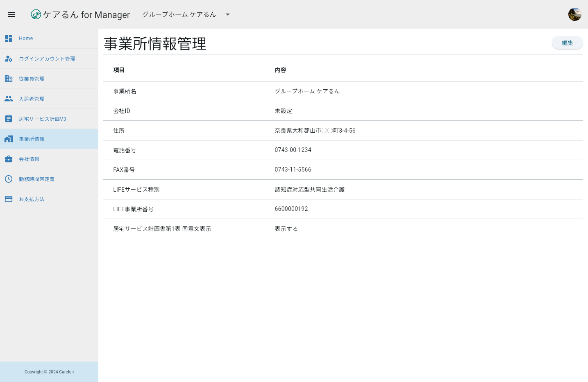The width and height of the screenshot is (588, 382).
Task: Click the 会社情報 briefcase icon
Action: click(x=9, y=159)
